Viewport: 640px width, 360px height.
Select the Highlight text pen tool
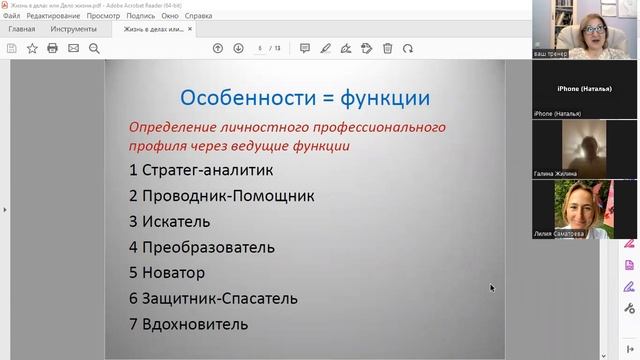(x=325, y=49)
